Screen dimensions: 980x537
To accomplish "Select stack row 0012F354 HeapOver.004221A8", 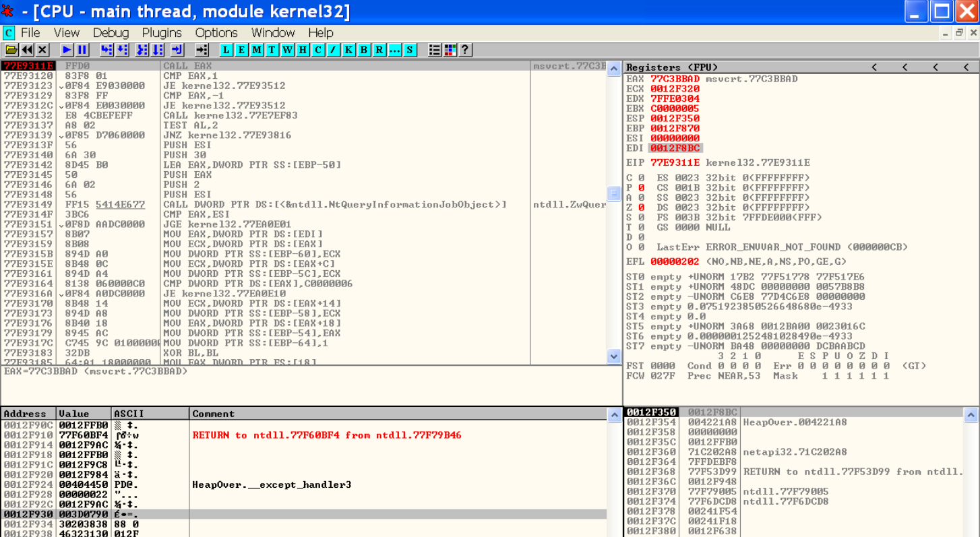I will coord(794,422).
